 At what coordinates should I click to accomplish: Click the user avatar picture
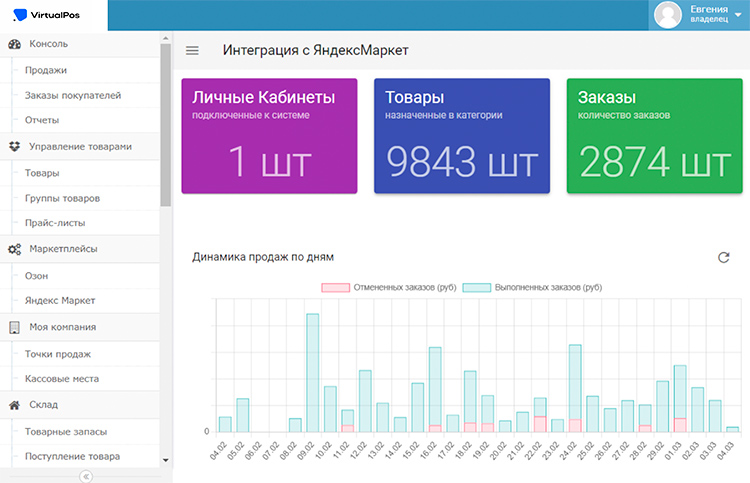668,14
